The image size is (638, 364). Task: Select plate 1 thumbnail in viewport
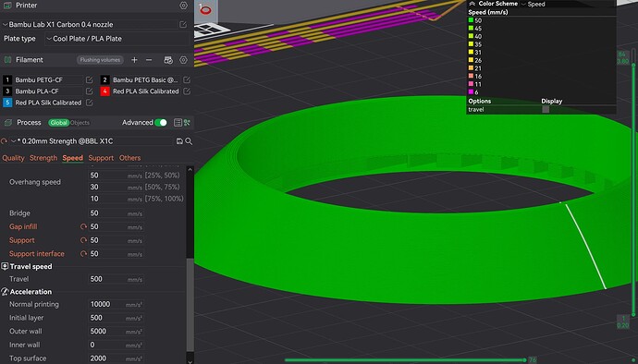pyautogui.click(x=205, y=10)
